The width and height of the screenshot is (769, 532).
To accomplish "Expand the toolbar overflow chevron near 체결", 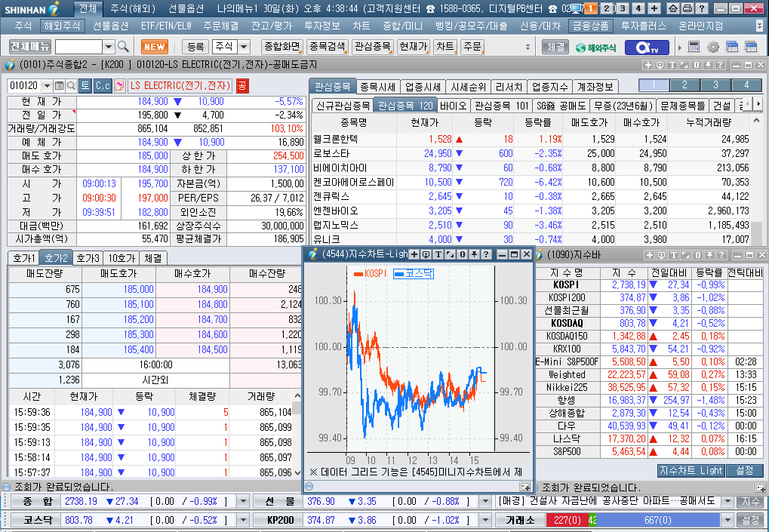I will pyautogui.click(x=528, y=48).
